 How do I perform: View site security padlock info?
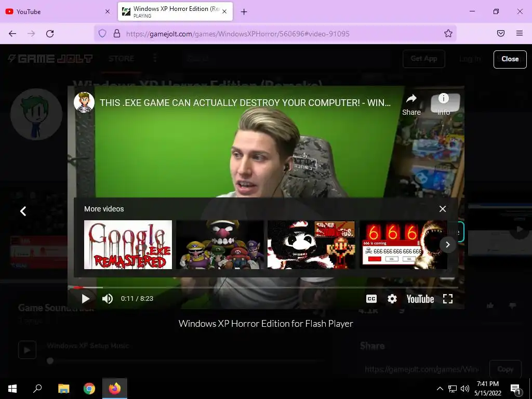[x=117, y=33]
